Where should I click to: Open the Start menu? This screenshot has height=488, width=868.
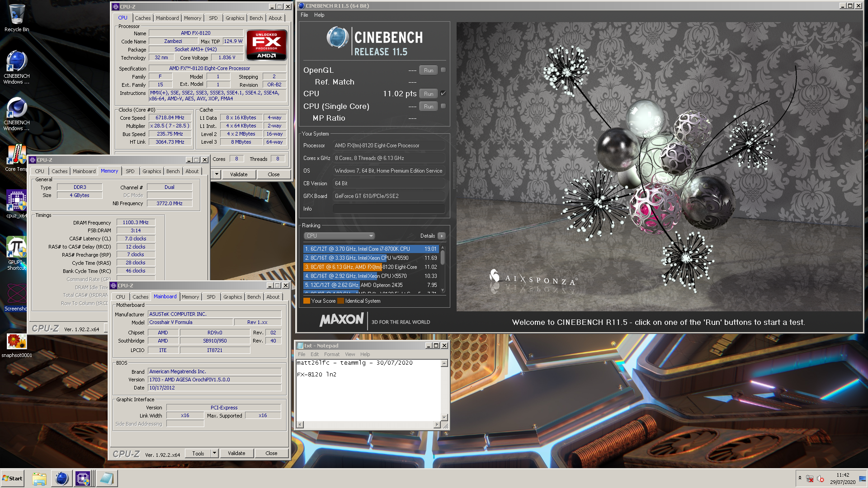pyautogui.click(x=13, y=479)
